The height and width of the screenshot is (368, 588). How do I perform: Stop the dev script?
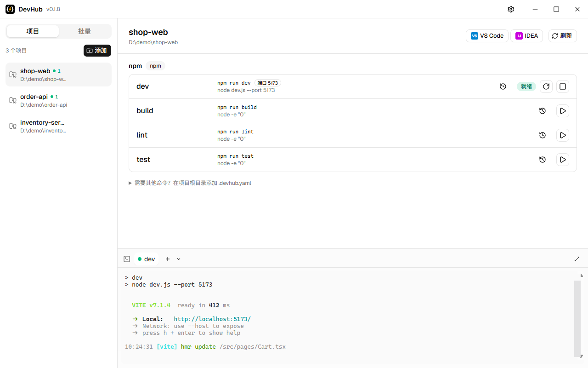click(x=563, y=86)
